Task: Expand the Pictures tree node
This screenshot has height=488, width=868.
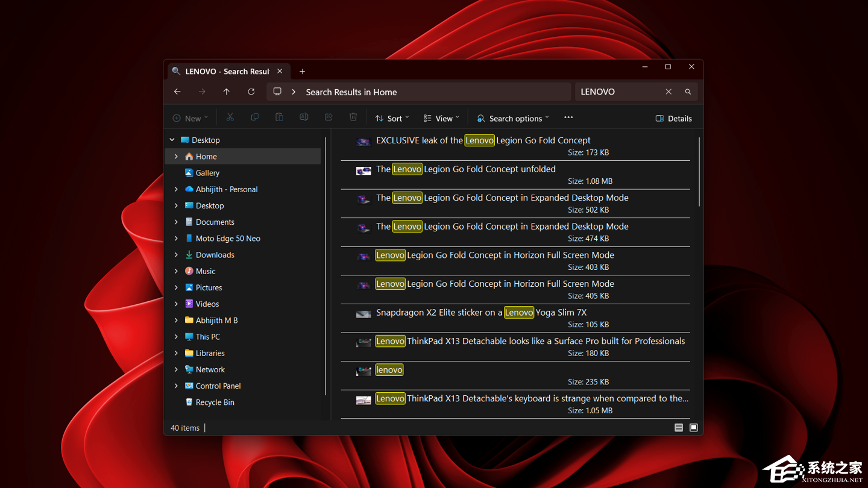Action: click(x=176, y=287)
